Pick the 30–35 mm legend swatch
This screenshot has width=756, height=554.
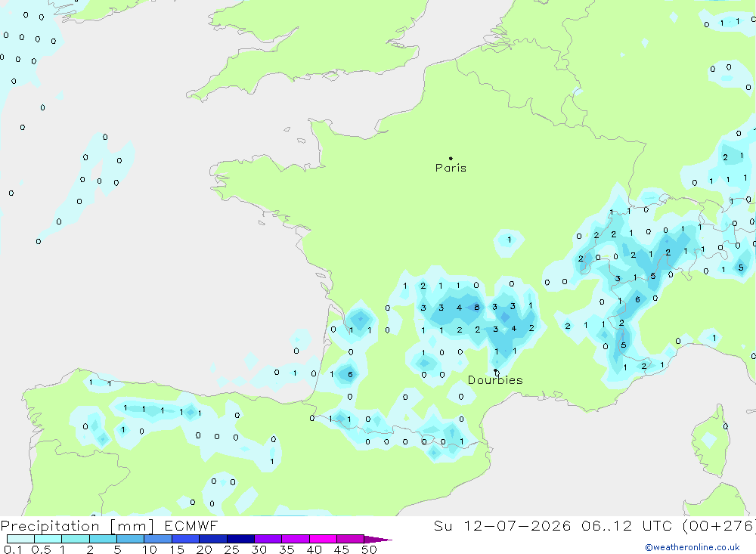click(x=268, y=539)
